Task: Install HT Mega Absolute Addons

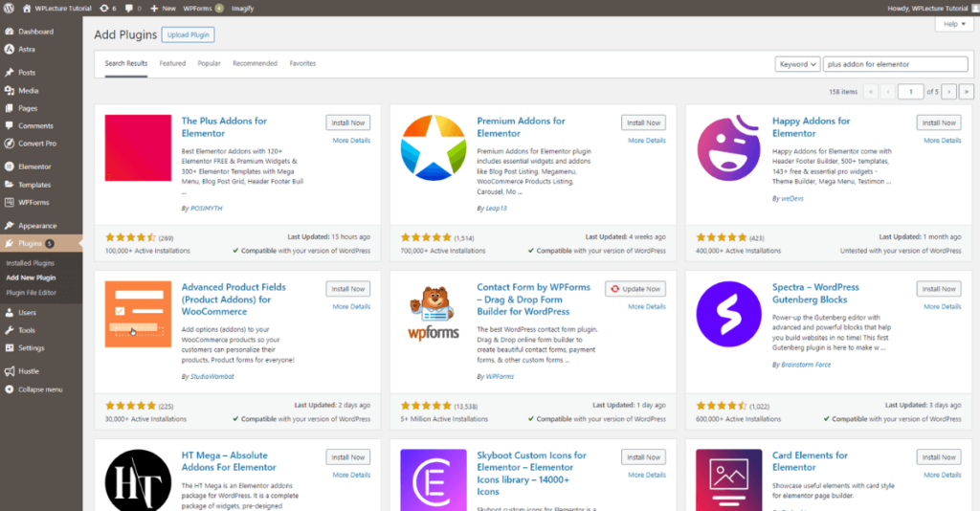Action: [348, 457]
